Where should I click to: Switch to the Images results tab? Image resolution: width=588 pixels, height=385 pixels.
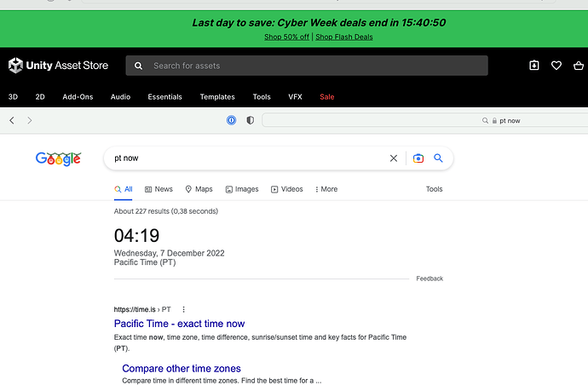tap(242, 189)
